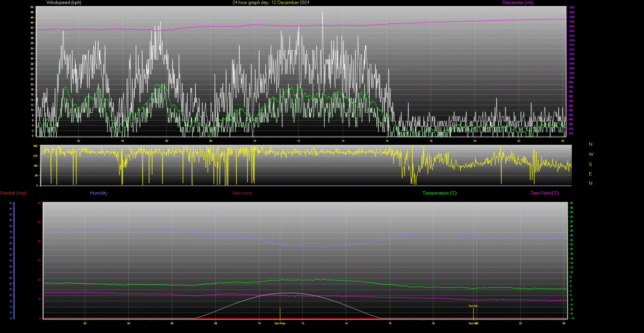644x333 pixels.
Task: Click the "W" compass direction label
Action: point(591,154)
